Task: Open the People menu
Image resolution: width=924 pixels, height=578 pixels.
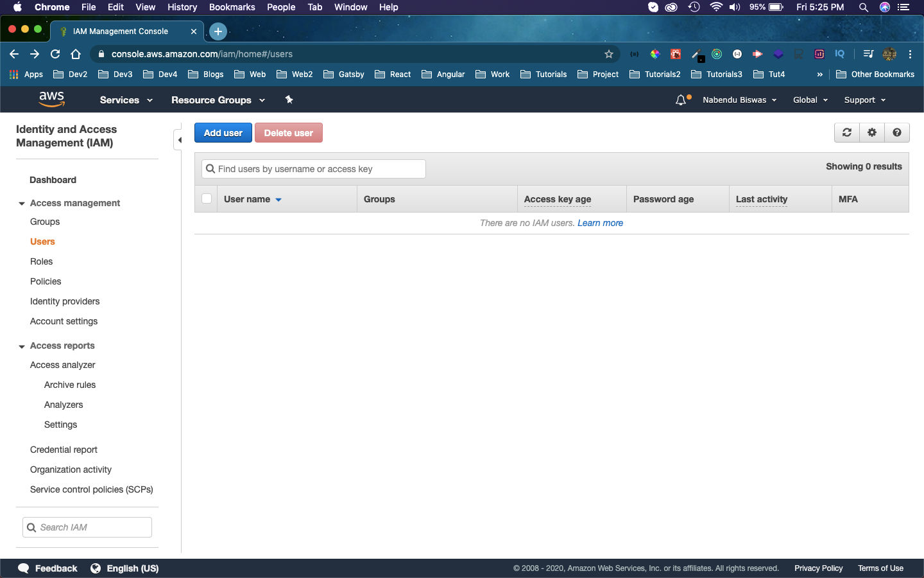Action: tap(281, 7)
